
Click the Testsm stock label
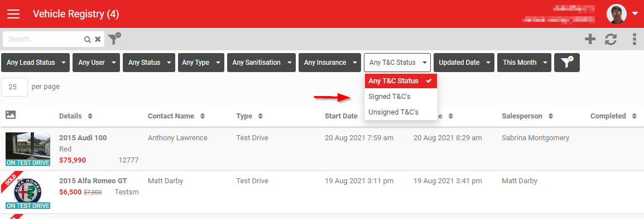(x=127, y=192)
